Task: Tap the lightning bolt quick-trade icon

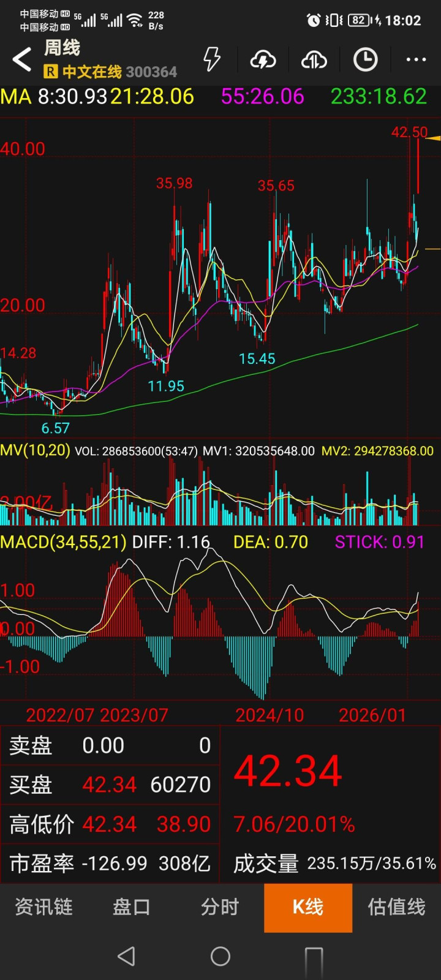Action: click(x=212, y=59)
